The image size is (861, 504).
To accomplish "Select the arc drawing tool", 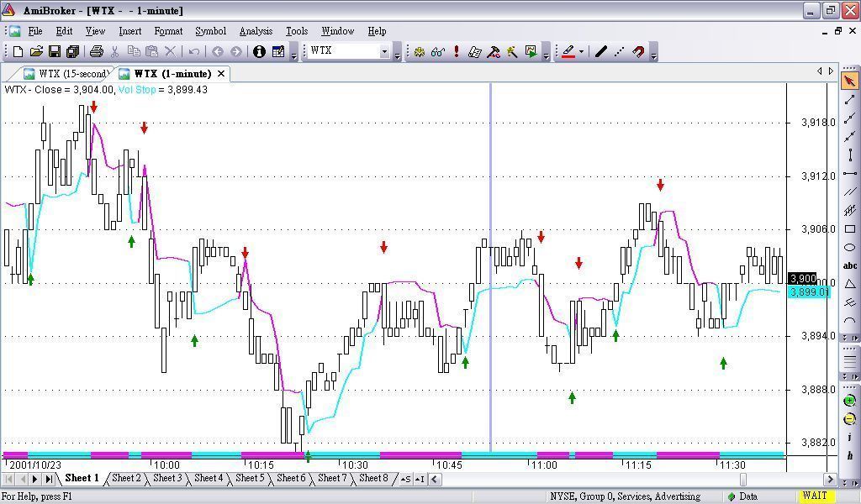I will point(849,320).
